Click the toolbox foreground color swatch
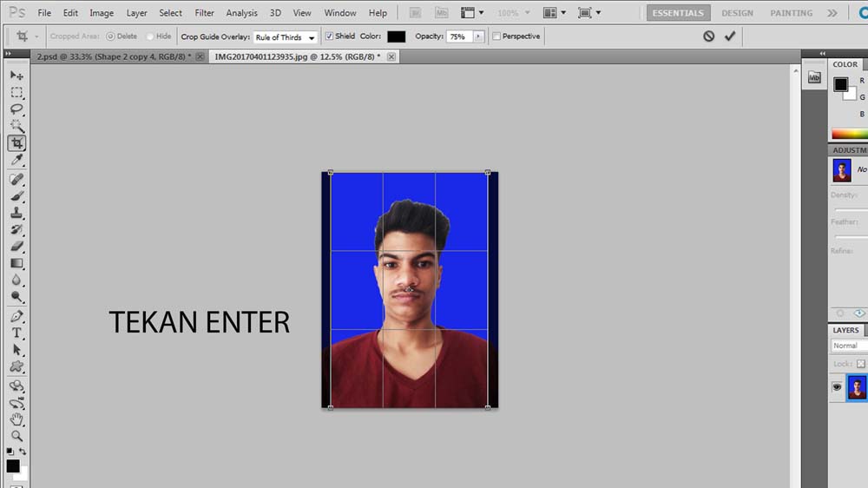The height and width of the screenshot is (488, 868). [13, 465]
